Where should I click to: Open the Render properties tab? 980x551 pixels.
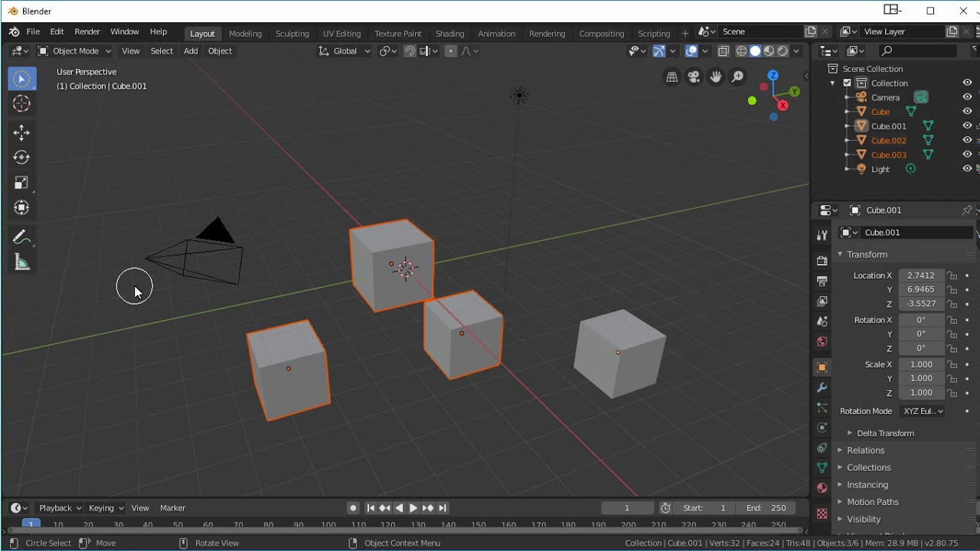click(x=822, y=261)
